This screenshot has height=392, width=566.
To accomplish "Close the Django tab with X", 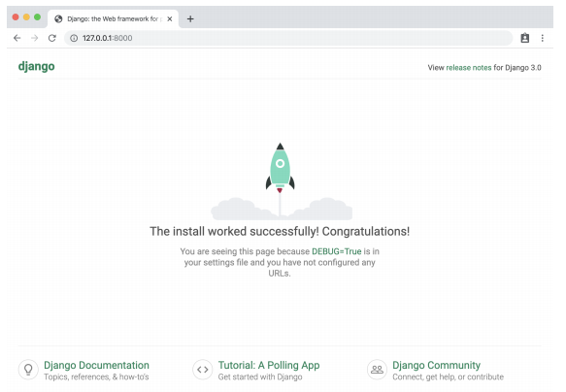I will pos(170,18).
